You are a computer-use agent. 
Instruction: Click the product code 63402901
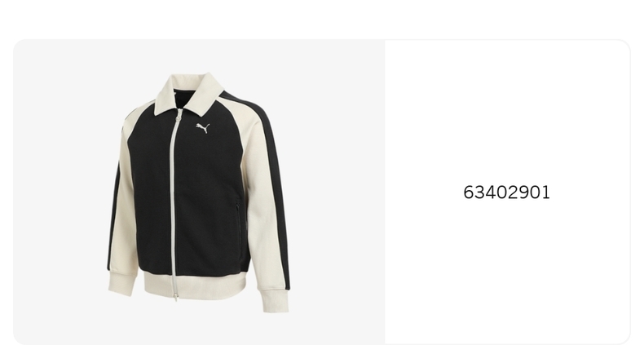click(506, 192)
